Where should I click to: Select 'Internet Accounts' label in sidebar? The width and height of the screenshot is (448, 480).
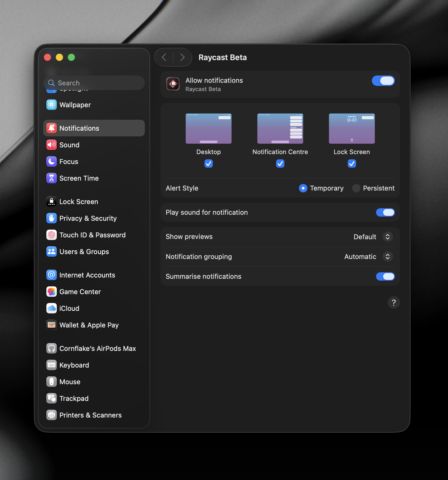(87, 275)
